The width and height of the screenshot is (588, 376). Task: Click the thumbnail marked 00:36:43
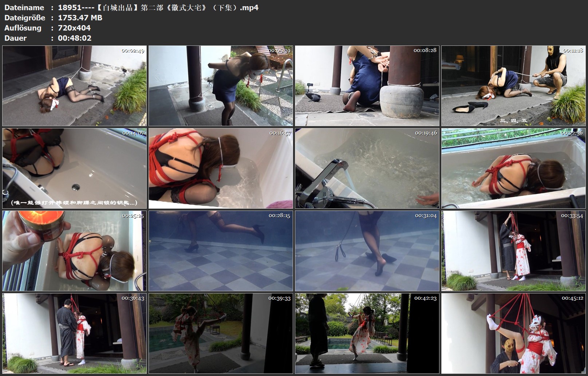pyautogui.click(x=74, y=333)
